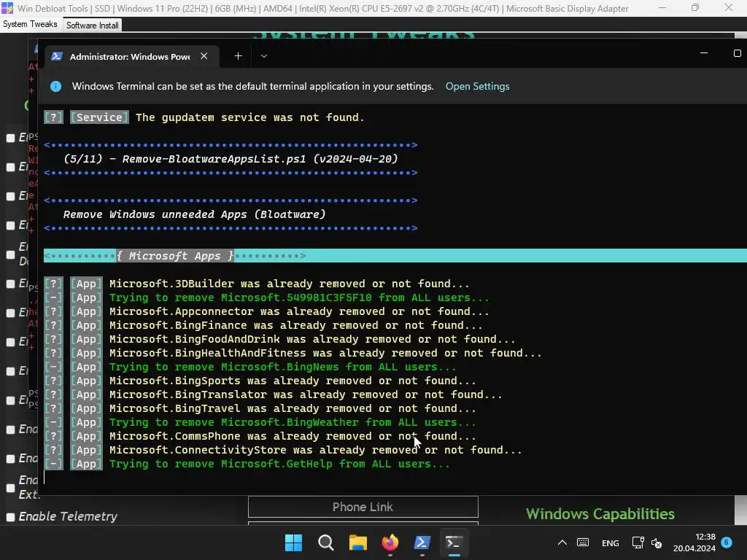Click the touch keyboard tray icon
This screenshot has height=560, width=747.
point(583,542)
